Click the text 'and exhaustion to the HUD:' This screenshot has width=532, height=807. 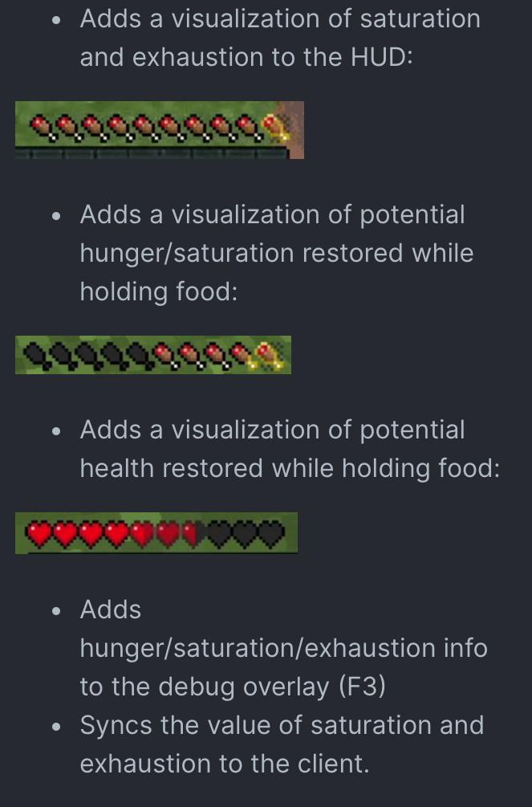246,57
